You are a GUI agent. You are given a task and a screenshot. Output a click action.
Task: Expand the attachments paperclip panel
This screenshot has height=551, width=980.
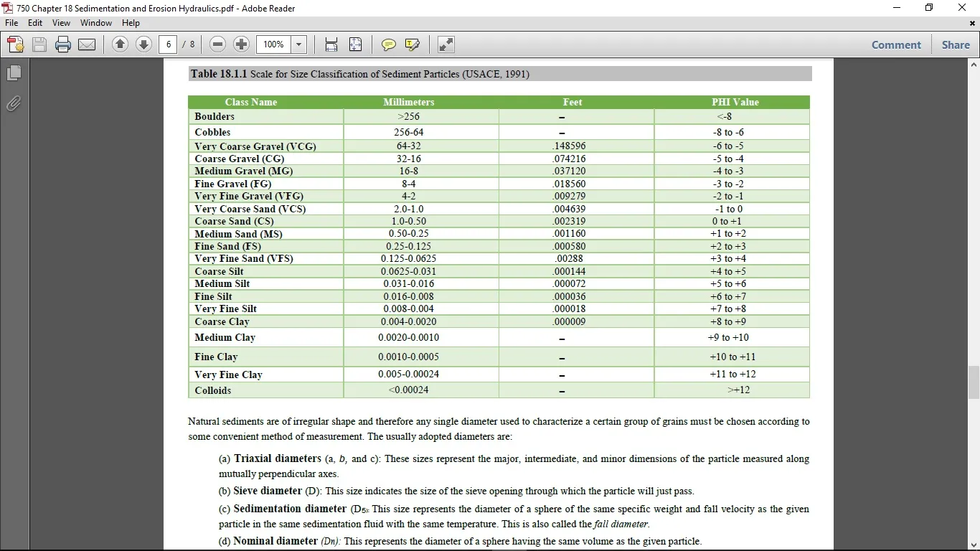pyautogui.click(x=14, y=104)
